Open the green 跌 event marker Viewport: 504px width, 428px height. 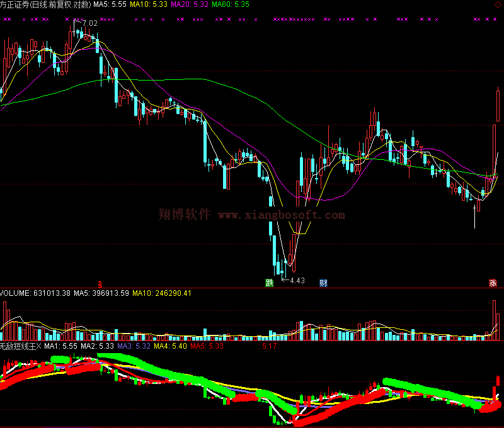pyautogui.click(x=270, y=283)
